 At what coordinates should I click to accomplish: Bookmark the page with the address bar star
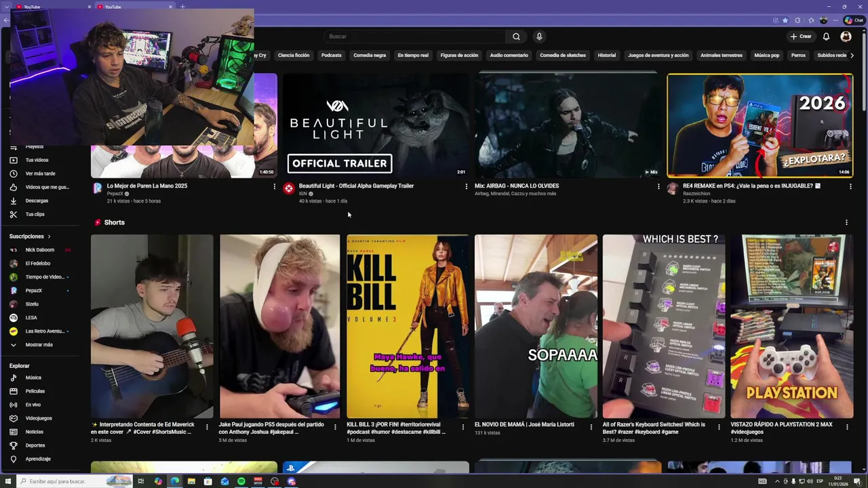point(785,20)
